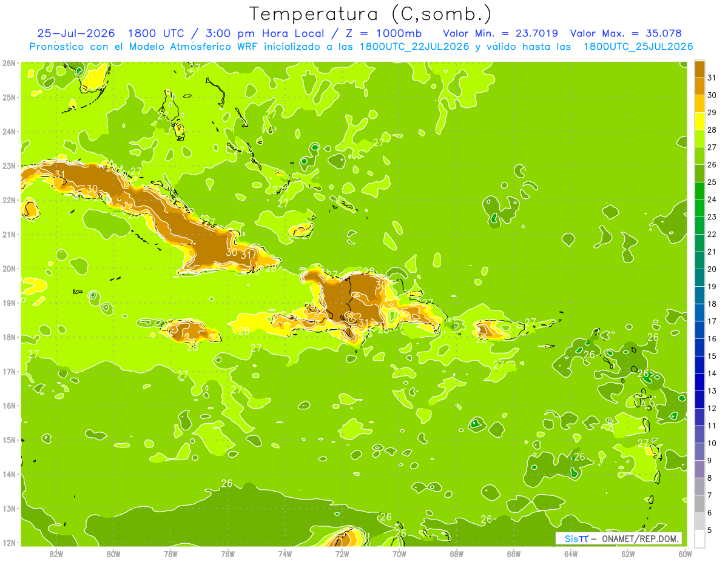
Task: Click legend value 30
Action: coord(712,95)
